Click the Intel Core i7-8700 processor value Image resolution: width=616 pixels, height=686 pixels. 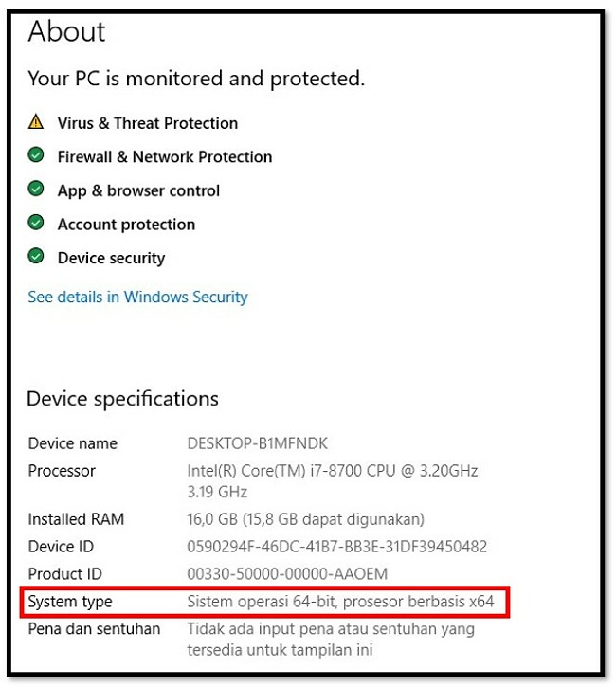click(333, 481)
